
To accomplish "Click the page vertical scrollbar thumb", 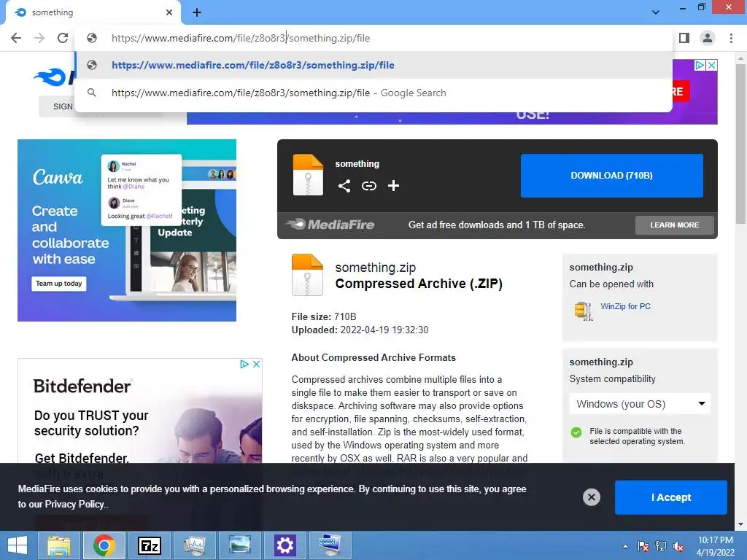I will click(x=740, y=145).
